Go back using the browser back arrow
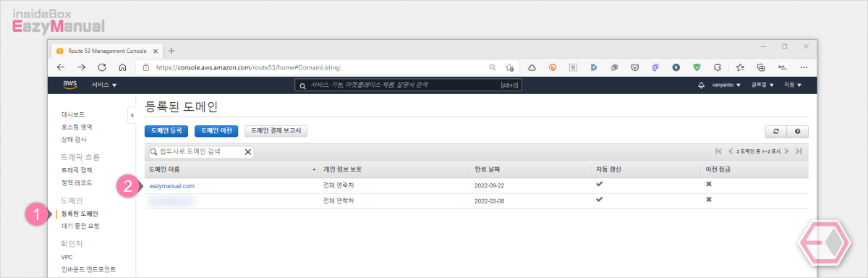The width and height of the screenshot is (868, 278). click(x=61, y=67)
